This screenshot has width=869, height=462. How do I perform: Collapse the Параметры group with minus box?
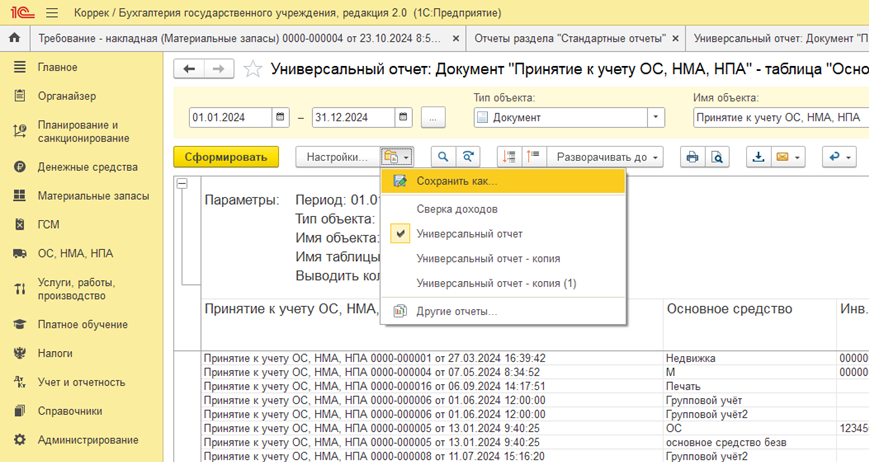[182, 184]
